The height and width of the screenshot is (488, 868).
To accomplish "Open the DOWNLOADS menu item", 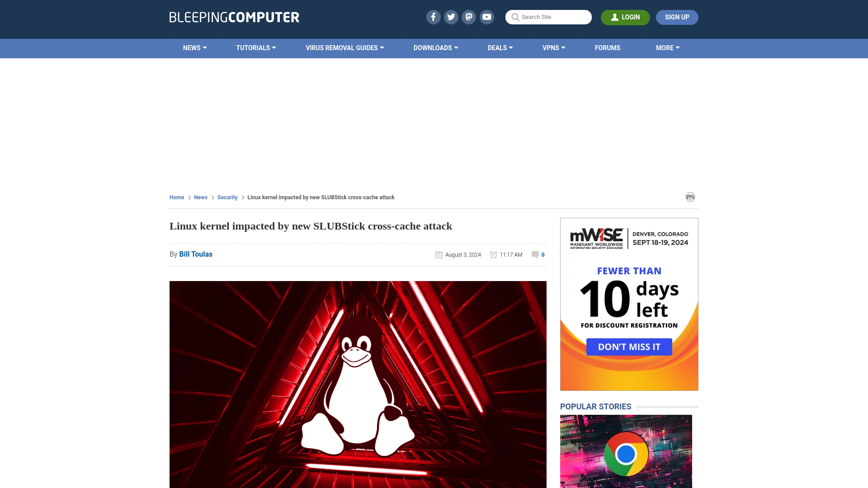I will pos(436,47).
